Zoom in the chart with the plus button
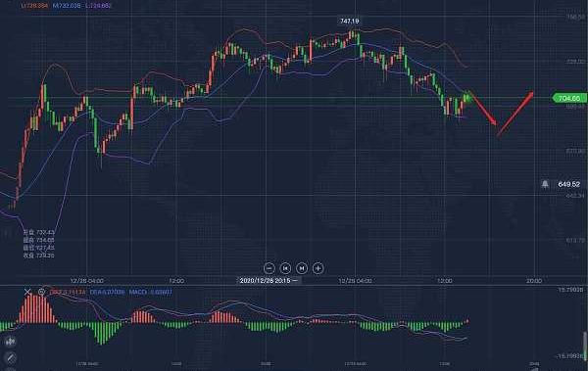Viewport: 588px width, 371px height. tap(318, 268)
